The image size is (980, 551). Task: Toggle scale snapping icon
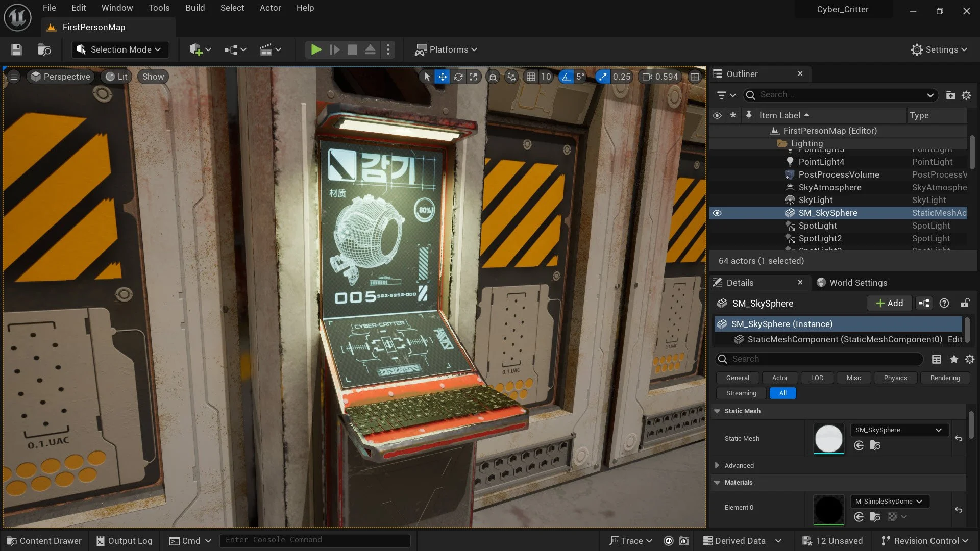pyautogui.click(x=603, y=77)
